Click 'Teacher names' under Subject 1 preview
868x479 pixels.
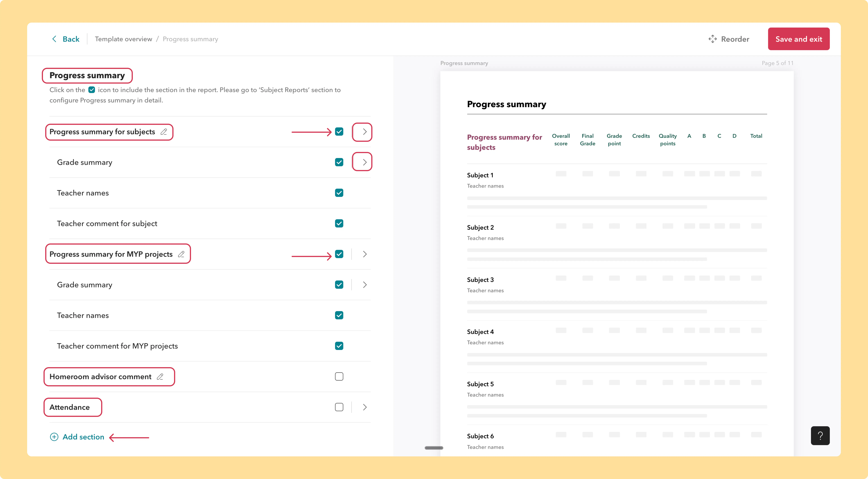[x=485, y=186]
